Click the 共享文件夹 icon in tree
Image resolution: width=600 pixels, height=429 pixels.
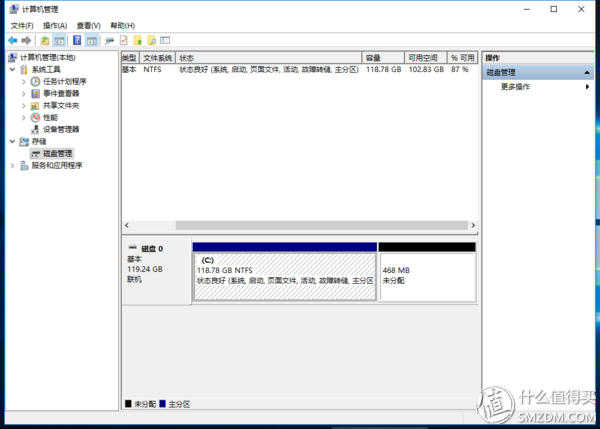(35, 106)
